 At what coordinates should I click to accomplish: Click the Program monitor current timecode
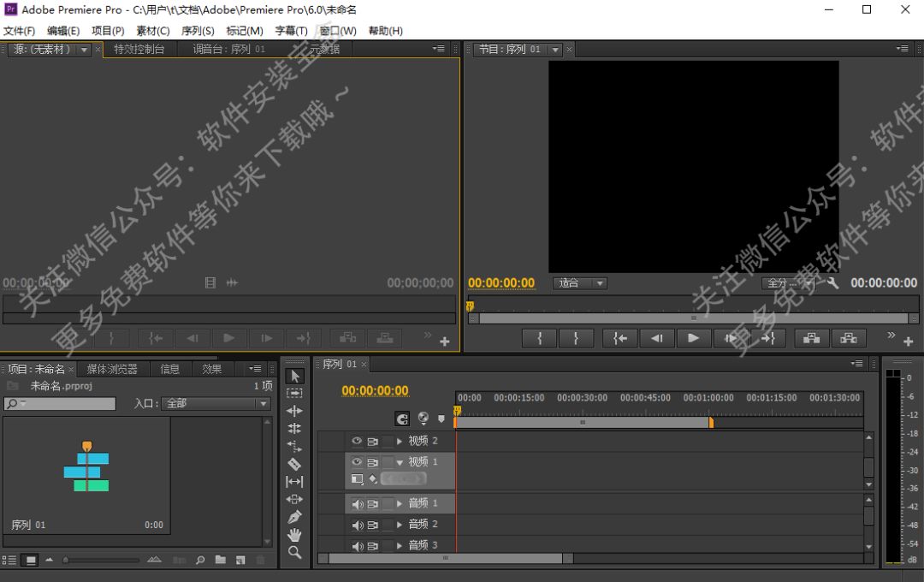point(501,283)
